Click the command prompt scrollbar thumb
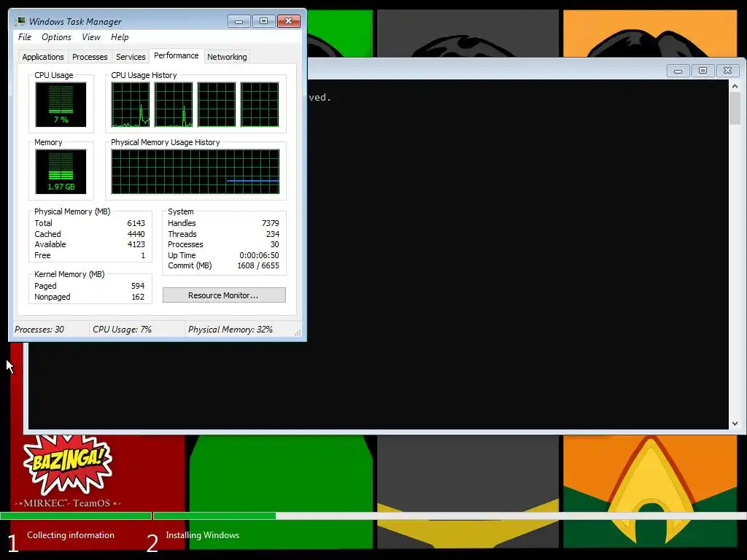 (x=735, y=109)
